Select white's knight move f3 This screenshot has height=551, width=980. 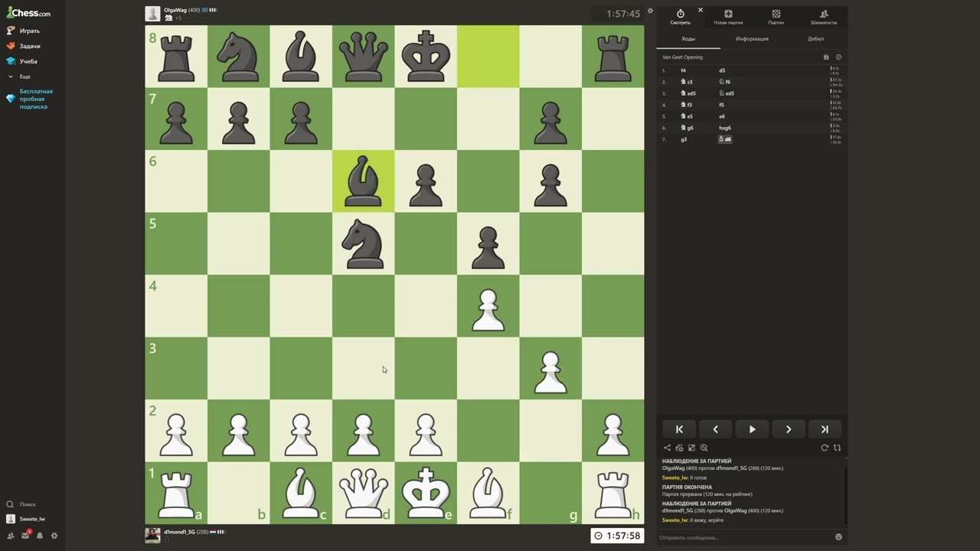coord(686,105)
